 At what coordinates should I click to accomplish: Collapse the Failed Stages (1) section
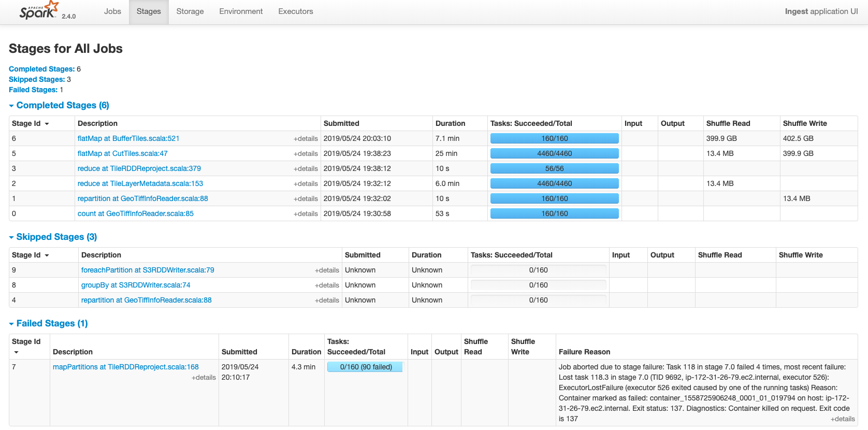tap(48, 323)
